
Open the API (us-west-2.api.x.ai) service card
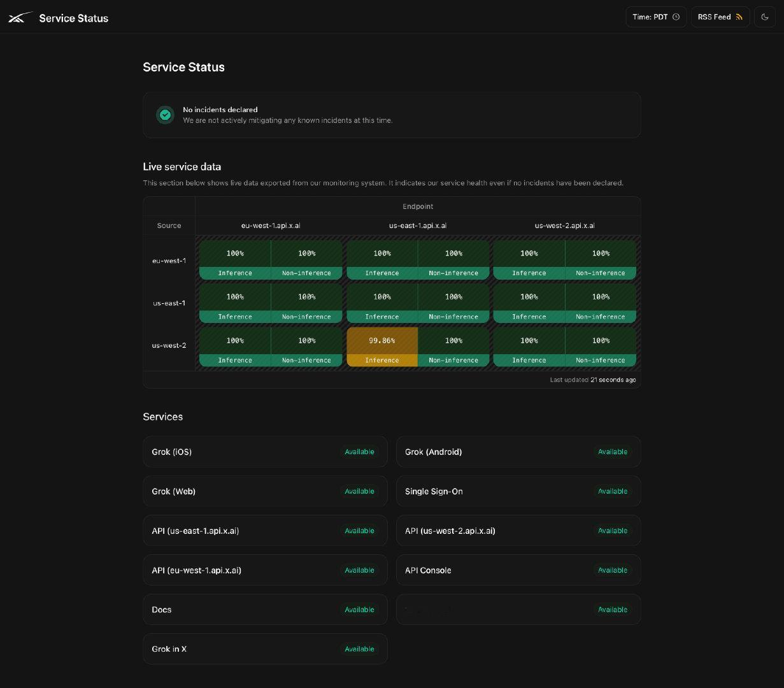tap(518, 531)
